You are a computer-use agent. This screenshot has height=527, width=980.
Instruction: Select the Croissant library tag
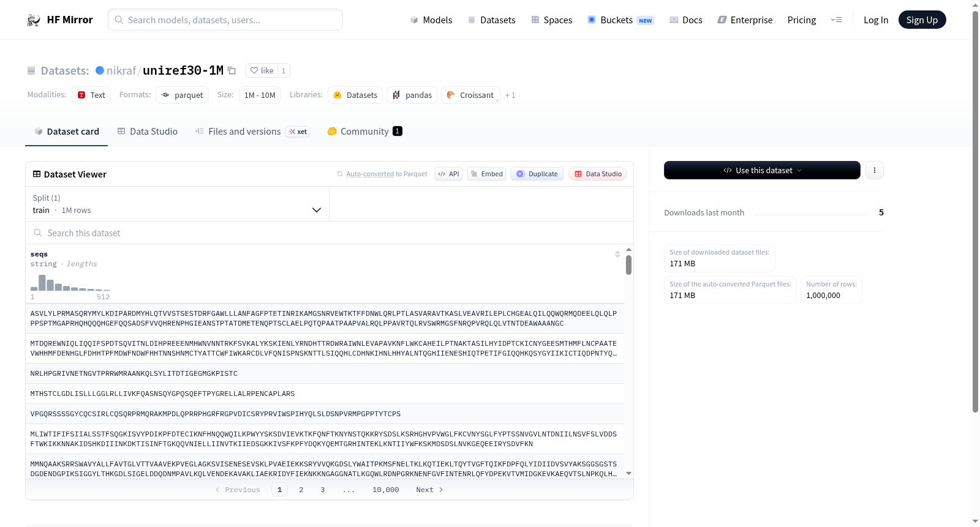point(470,95)
